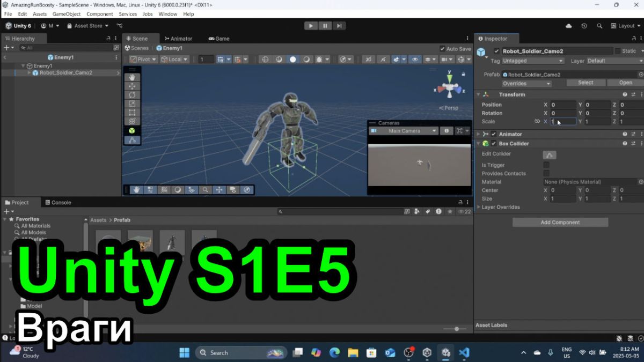Click the prefab Select button
The width and height of the screenshot is (644, 362).
pyautogui.click(x=586, y=83)
